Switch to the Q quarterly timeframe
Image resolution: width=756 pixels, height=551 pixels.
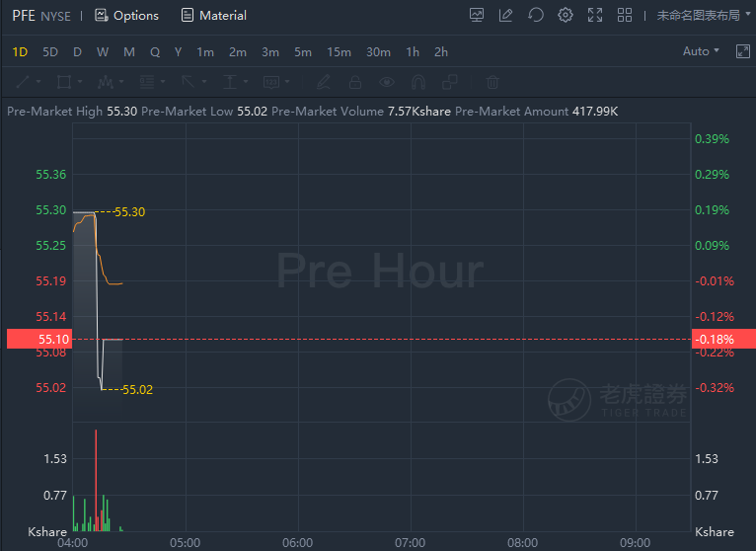coord(155,52)
